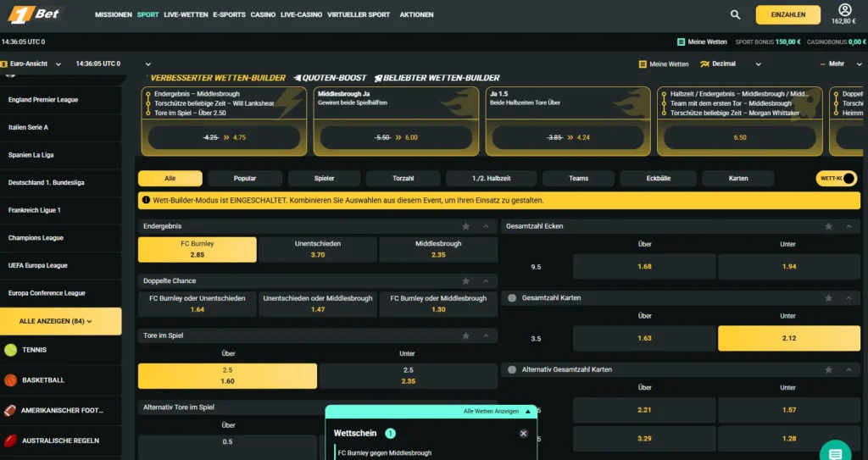Select Unter 3.5 cards at 2.12
This screenshot has width=868, height=460.
click(x=789, y=338)
